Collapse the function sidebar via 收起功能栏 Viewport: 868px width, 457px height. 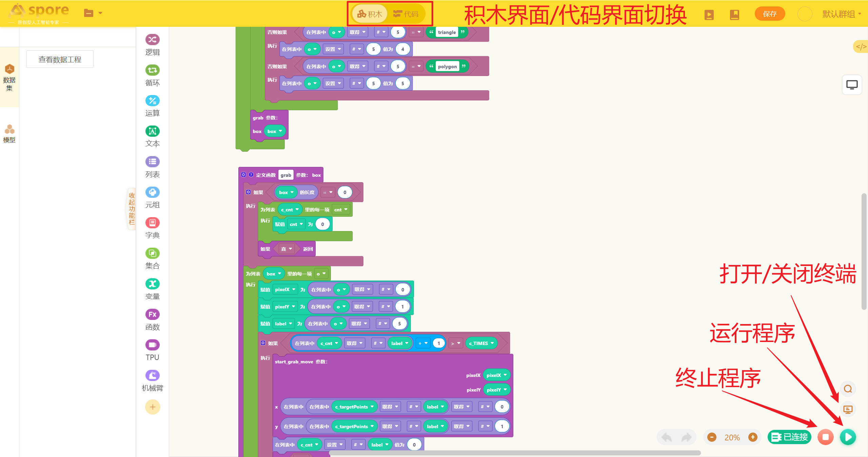pyautogui.click(x=132, y=209)
